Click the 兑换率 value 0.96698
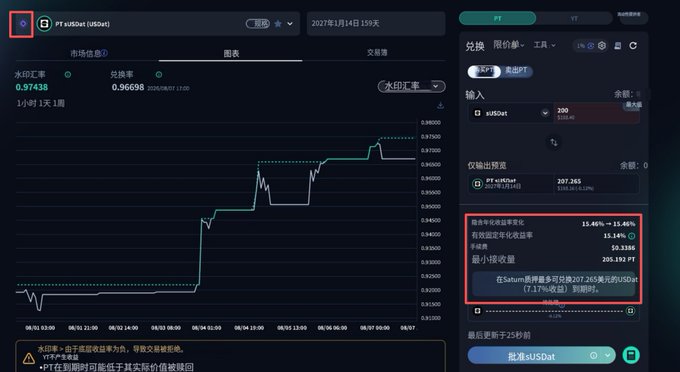Viewport: 680px width, 372px height. (x=128, y=88)
